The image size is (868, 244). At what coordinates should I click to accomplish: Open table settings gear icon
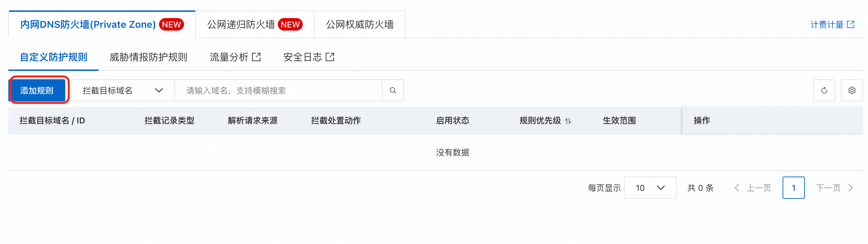pyautogui.click(x=852, y=90)
